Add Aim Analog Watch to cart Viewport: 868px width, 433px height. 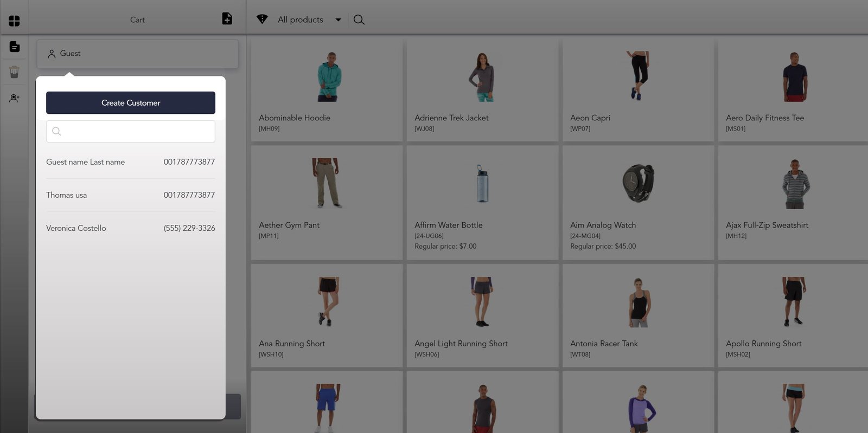[x=638, y=203]
